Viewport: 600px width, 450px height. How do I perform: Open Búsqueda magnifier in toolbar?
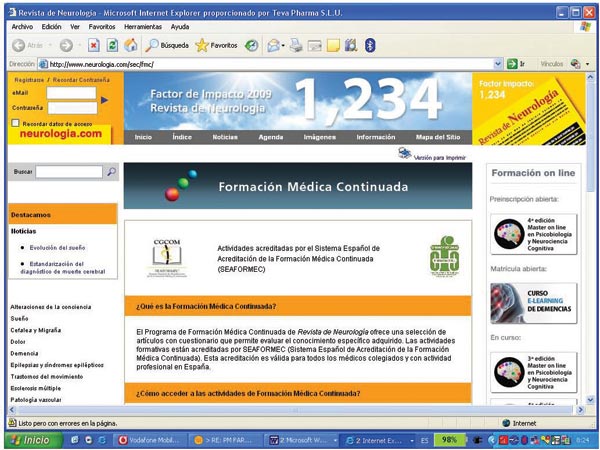(x=152, y=45)
